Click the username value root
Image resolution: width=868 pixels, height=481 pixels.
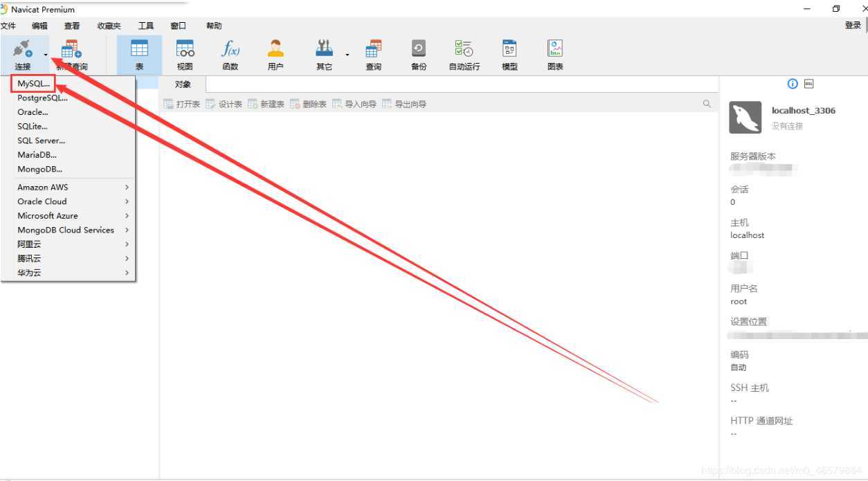739,302
